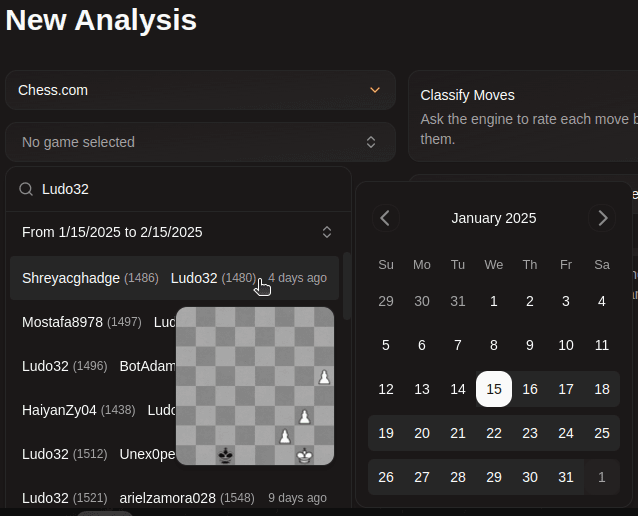Open the Classify Moves option card
The image size is (638, 516).
coord(523,116)
